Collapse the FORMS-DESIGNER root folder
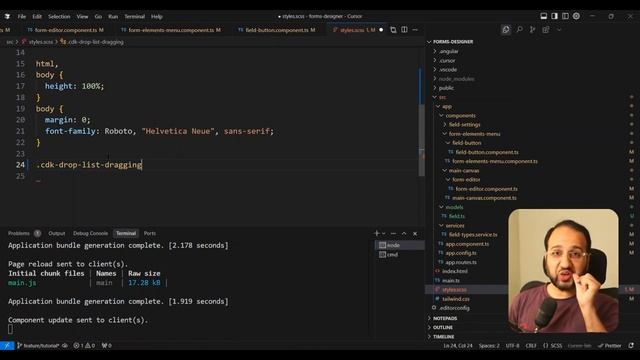640x360 pixels. 453,42
